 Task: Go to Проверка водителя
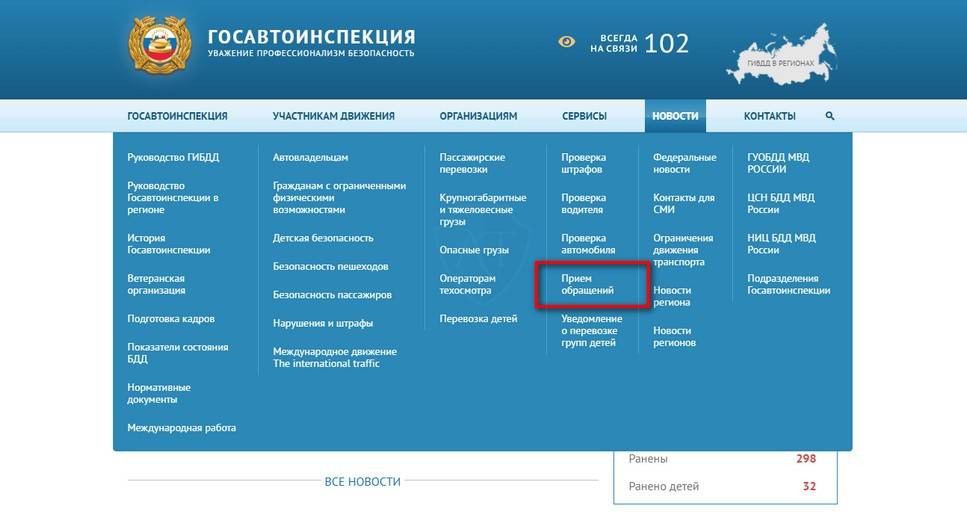583,203
